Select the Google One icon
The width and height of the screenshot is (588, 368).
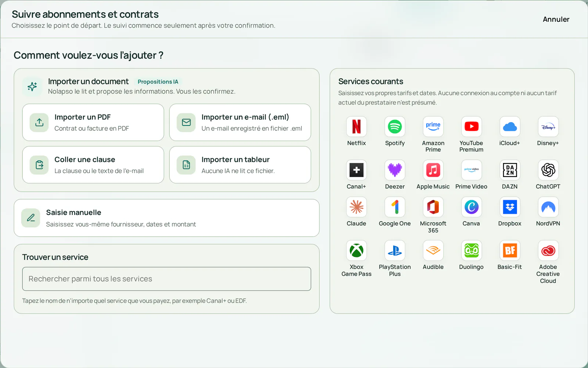[395, 207]
